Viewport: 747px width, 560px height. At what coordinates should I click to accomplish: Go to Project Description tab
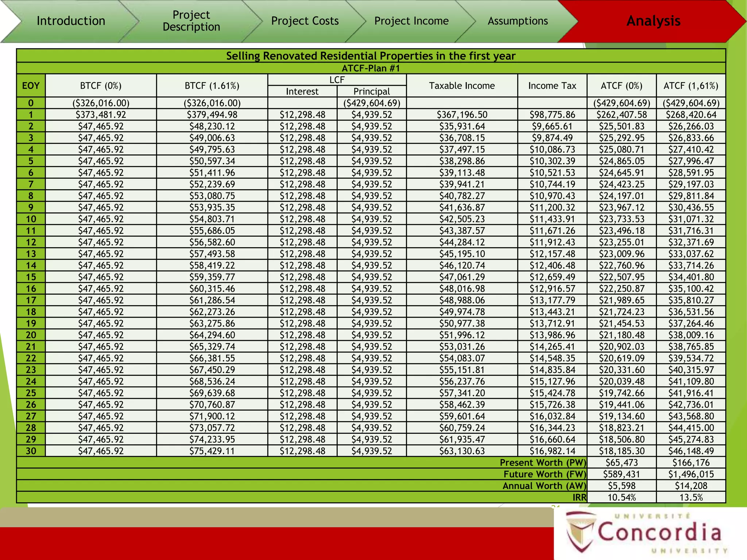(191, 21)
